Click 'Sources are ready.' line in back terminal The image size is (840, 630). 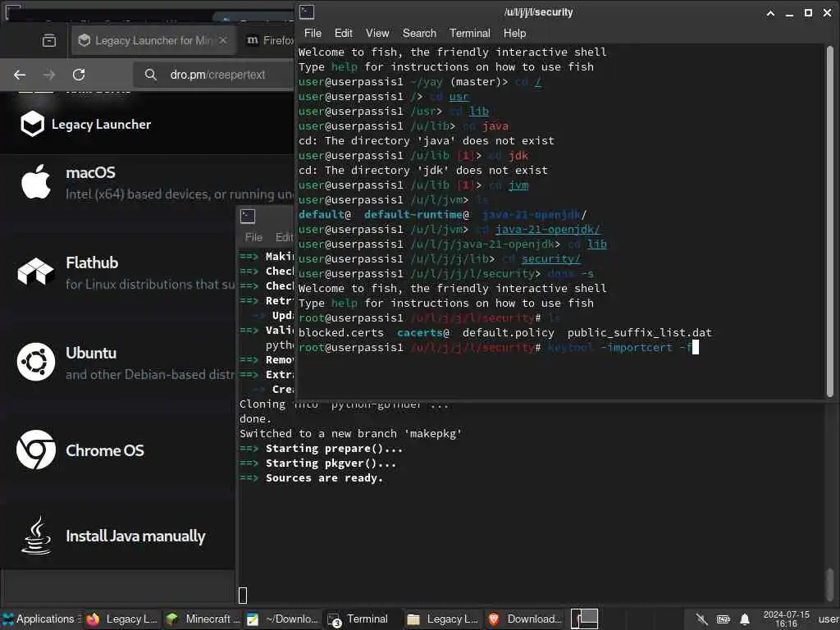click(x=324, y=478)
